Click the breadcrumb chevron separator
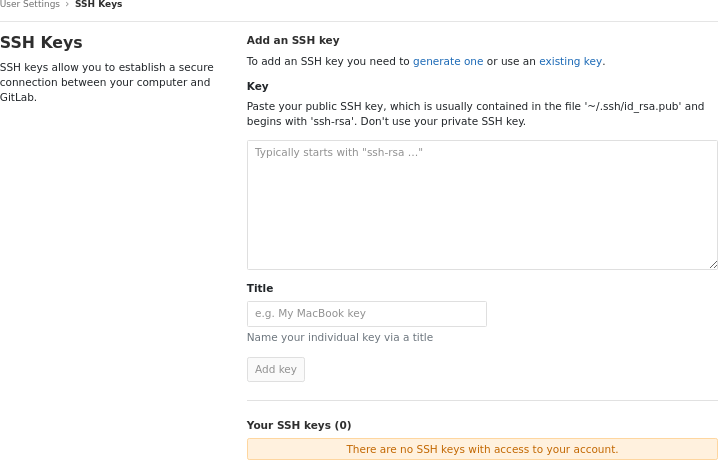 pyautogui.click(x=67, y=5)
